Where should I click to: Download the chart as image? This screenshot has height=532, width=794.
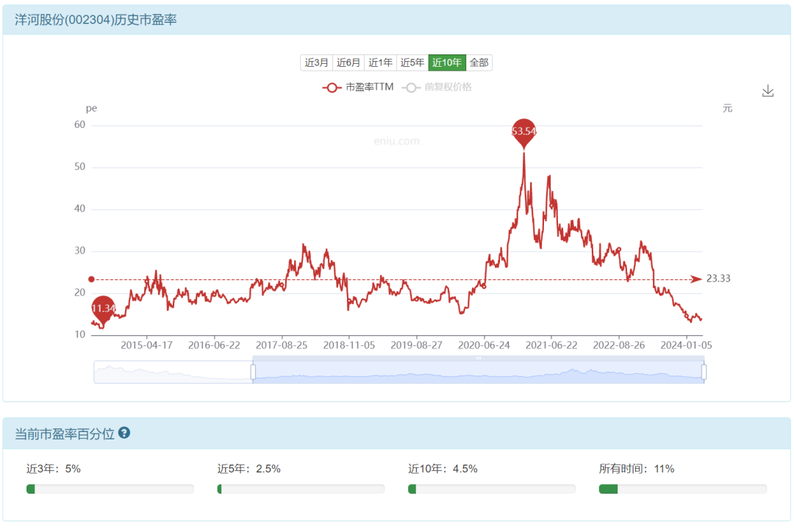coord(768,91)
